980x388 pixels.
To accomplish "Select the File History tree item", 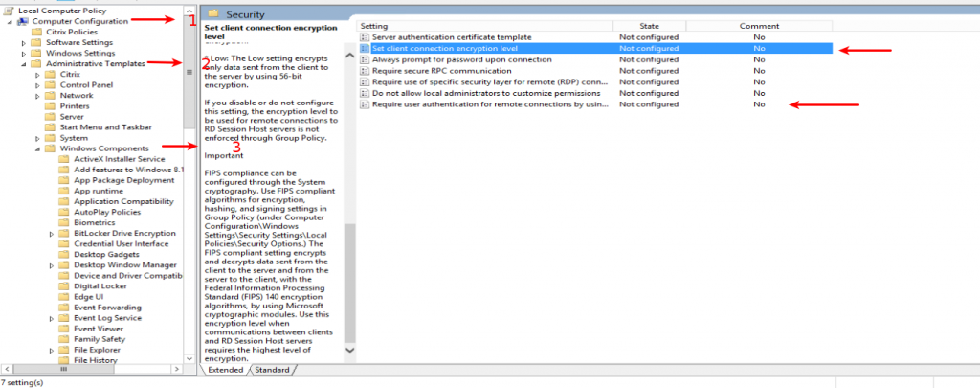I will coord(96,360).
